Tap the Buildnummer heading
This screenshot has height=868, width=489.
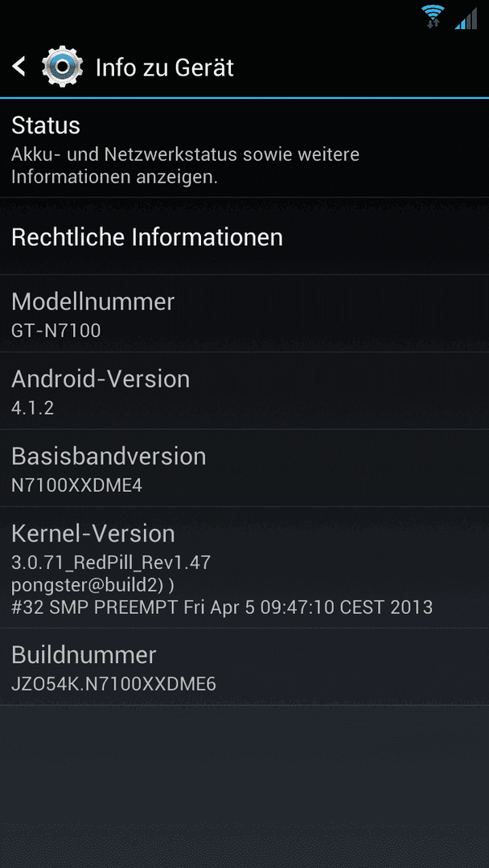(x=84, y=656)
